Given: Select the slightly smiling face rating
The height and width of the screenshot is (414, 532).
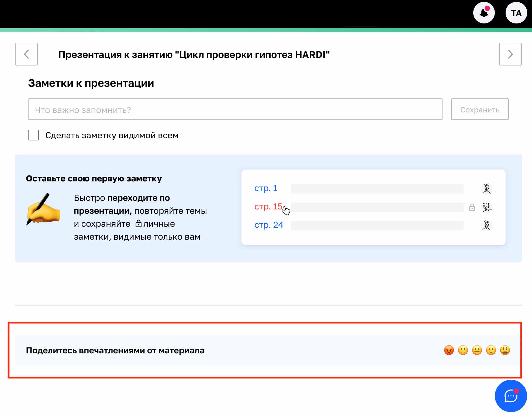Looking at the screenshot, I should [491, 350].
